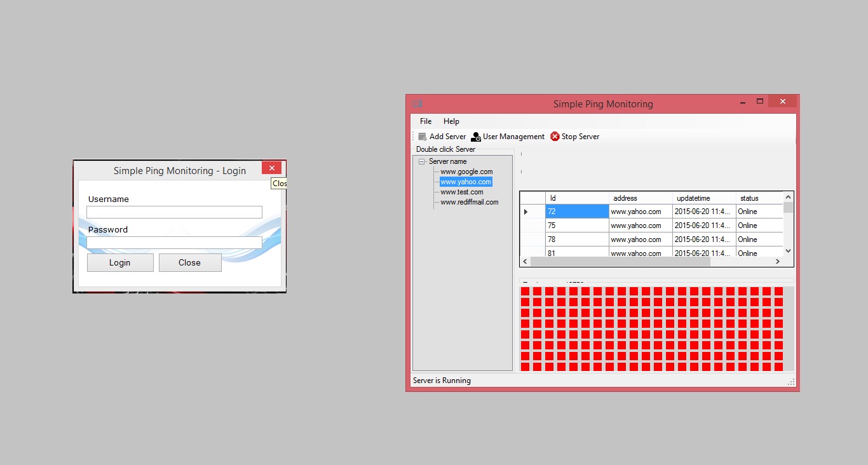
Task: Click the grid's vertical scrollbar down arrow
Action: click(x=788, y=252)
